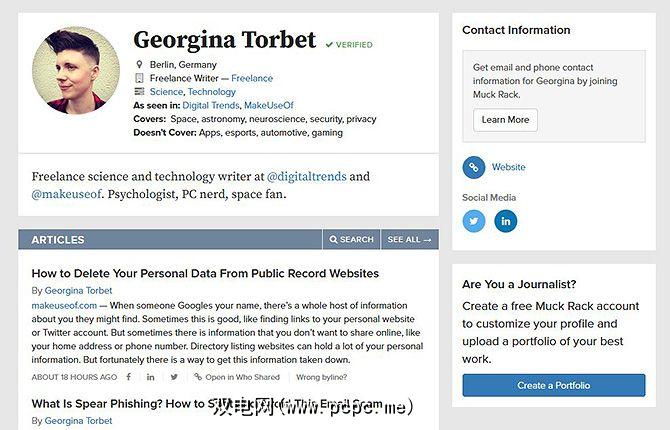Screen dimensions: 670x430
Task: Share article via LinkedIn icon
Action: pos(151,377)
